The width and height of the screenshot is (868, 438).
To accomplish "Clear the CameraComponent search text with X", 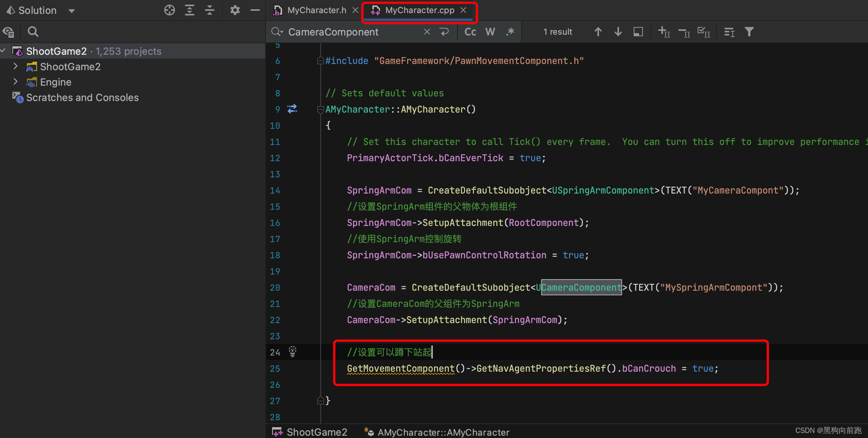I will click(x=427, y=32).
